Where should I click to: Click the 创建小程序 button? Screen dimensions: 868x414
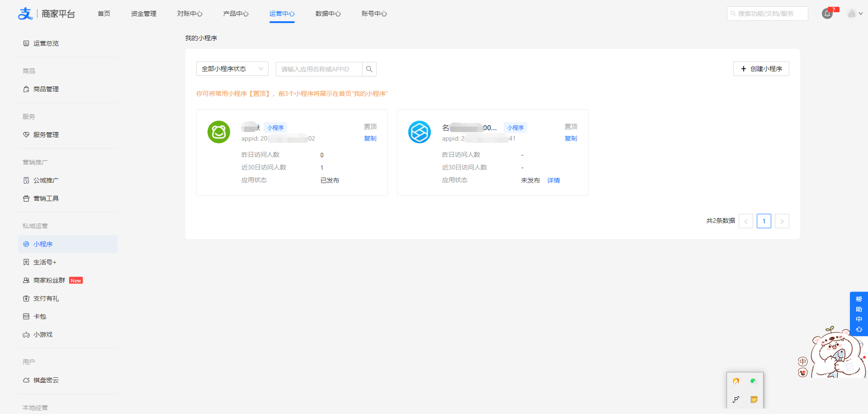[761, 69]
